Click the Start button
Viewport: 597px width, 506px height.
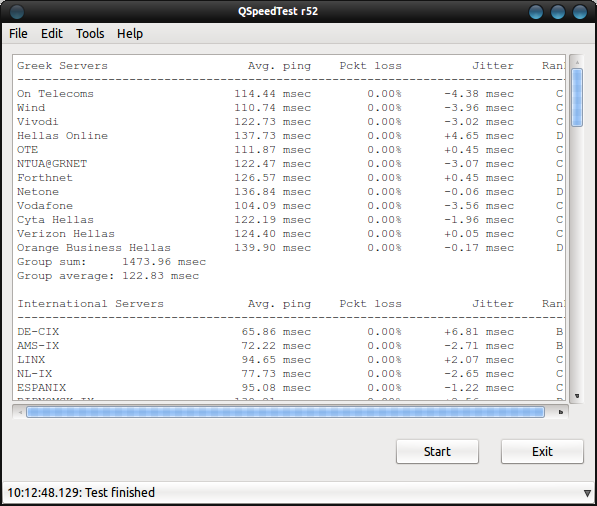(437, 452)
